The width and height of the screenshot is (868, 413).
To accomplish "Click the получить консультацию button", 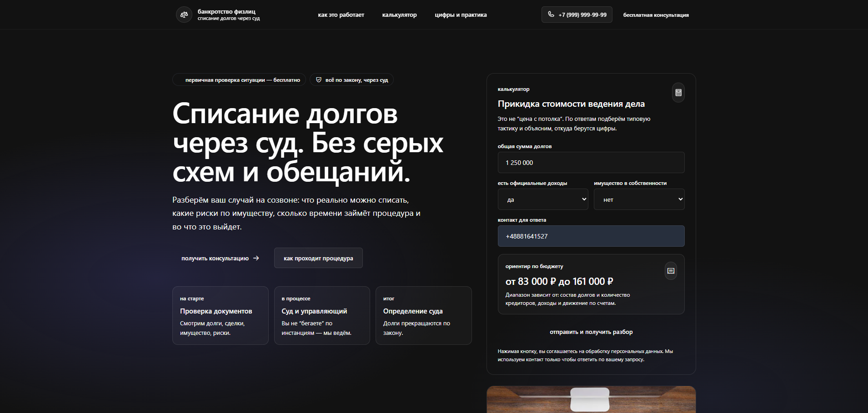I will coord(220,258).
